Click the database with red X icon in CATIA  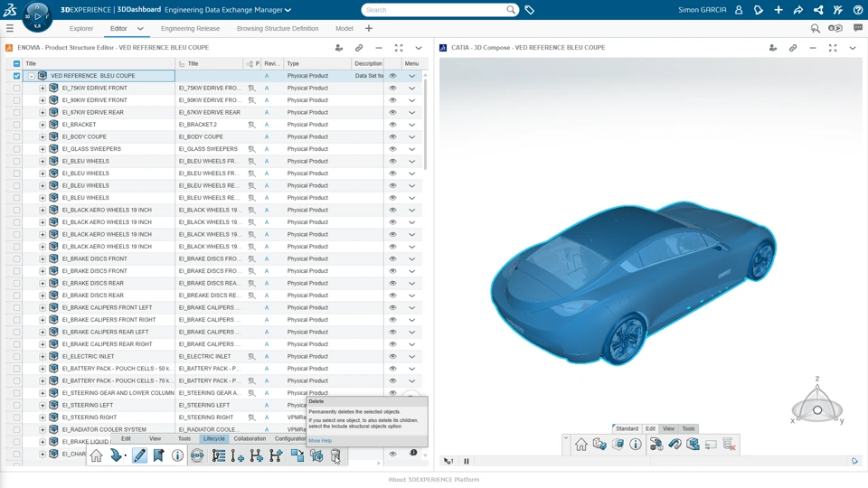tap(729, 445)
